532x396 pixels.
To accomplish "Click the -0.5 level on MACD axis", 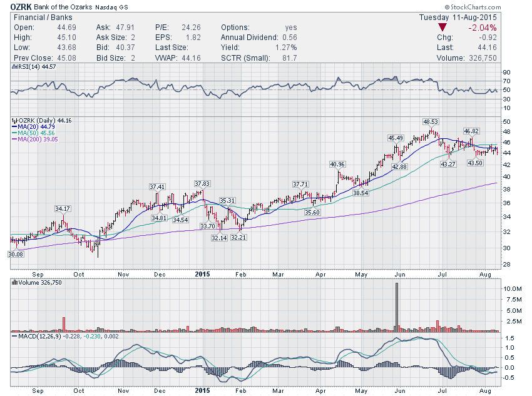I will coord(508,378).
